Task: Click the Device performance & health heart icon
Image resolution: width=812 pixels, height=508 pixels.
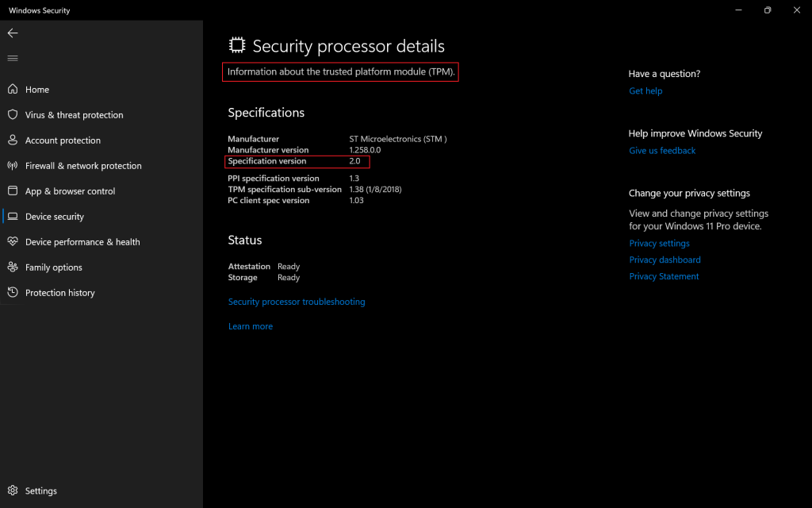Action: [13, 242]
